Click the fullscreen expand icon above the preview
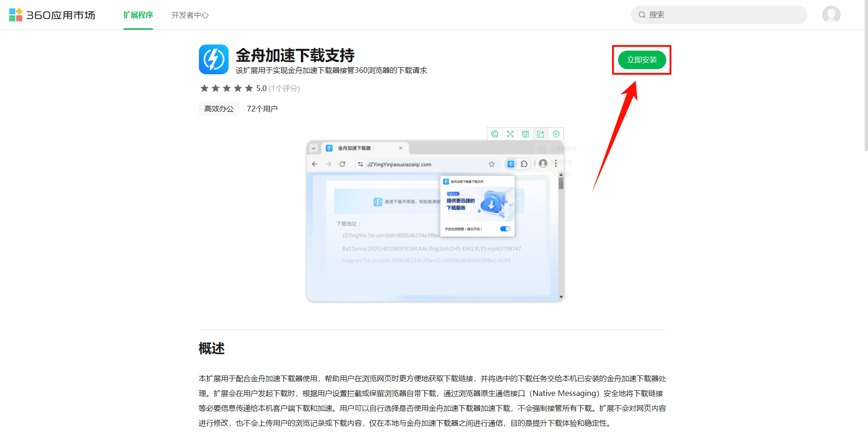 coord(510,134)
